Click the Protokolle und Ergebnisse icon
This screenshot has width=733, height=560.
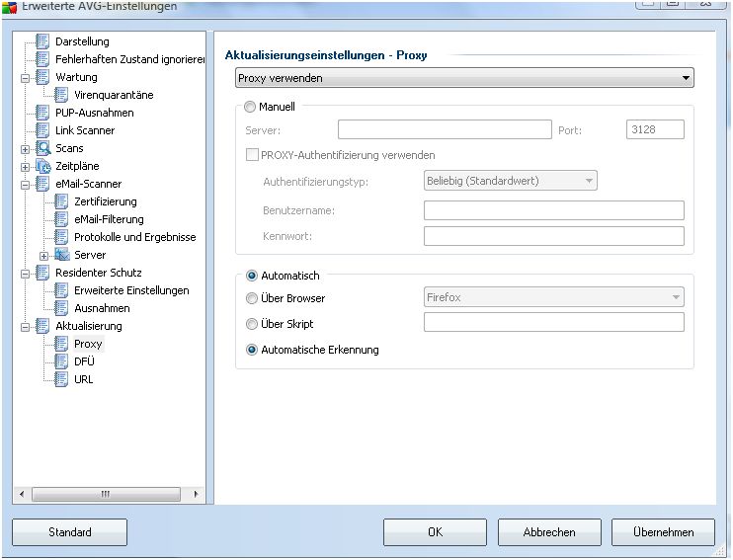[x=61, y=237]
